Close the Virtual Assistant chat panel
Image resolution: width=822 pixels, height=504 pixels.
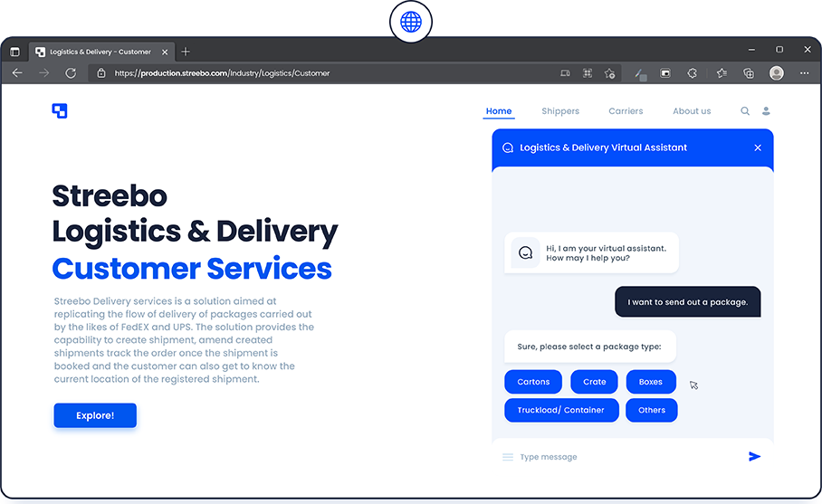click(x=758, y=147)
